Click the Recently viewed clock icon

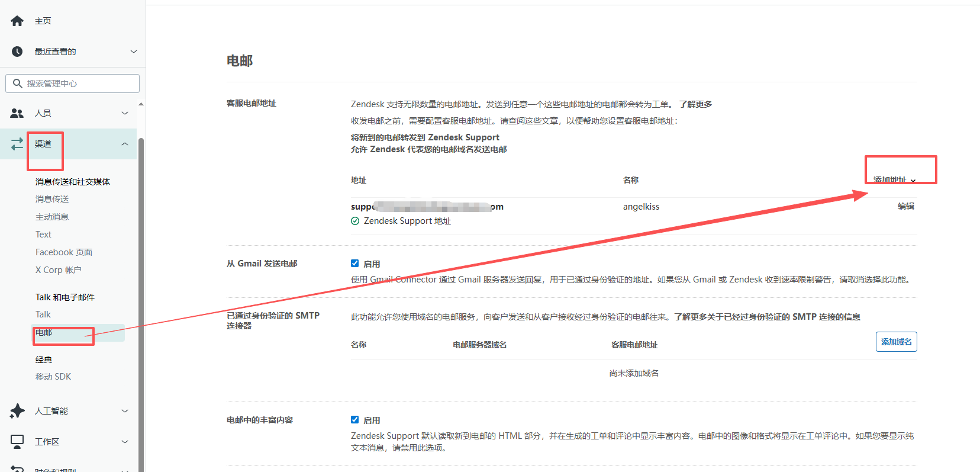17,52
